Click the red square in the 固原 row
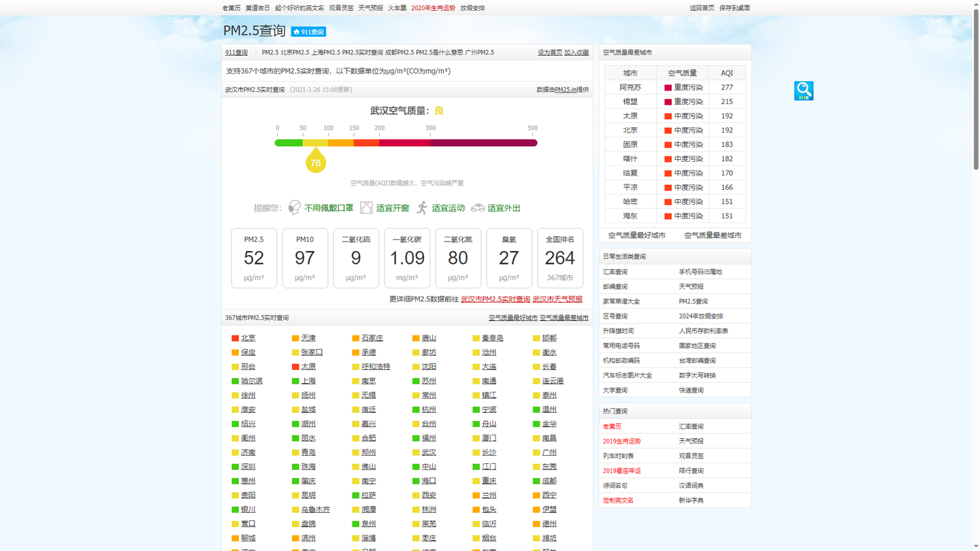The width and height of the screenshot is (980, 551). [668, 145]
